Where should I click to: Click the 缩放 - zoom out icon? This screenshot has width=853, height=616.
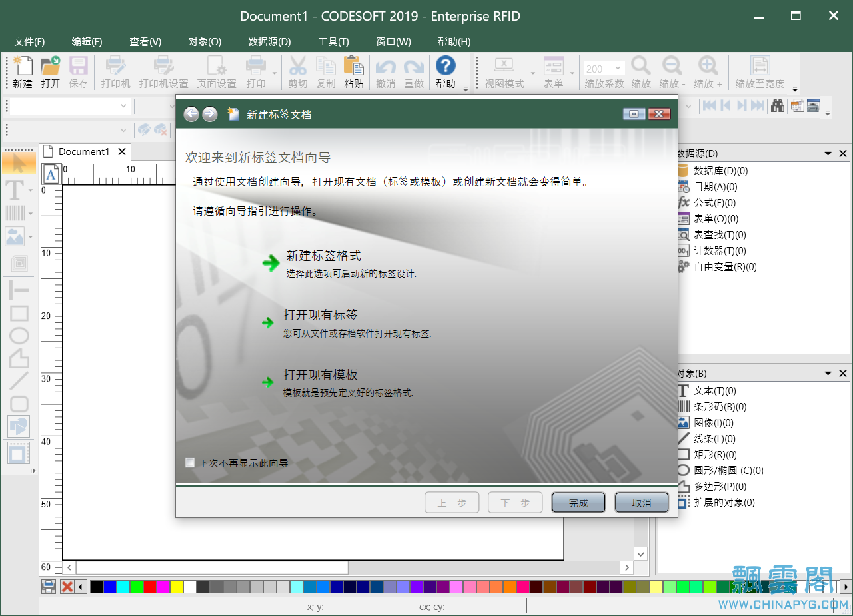672,73
